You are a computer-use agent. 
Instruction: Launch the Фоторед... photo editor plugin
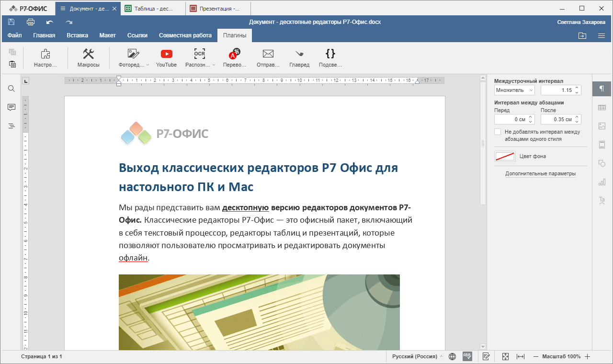[x=132, y=58]
